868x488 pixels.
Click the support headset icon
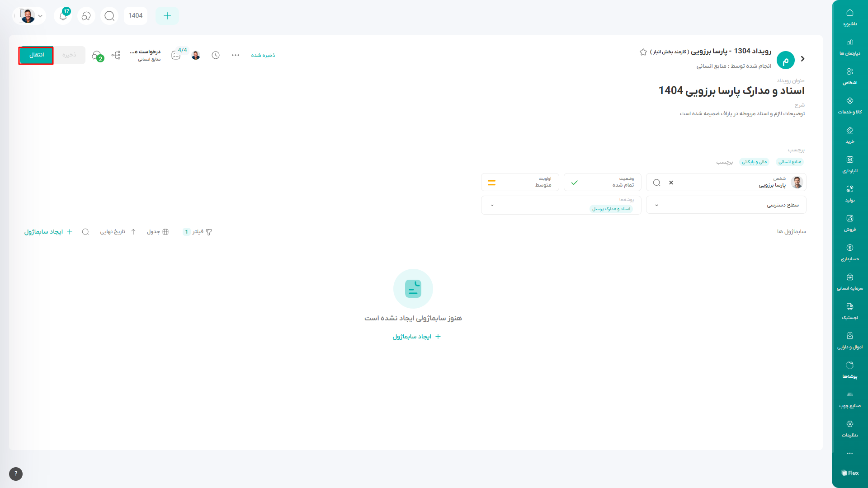click(86, 16)
